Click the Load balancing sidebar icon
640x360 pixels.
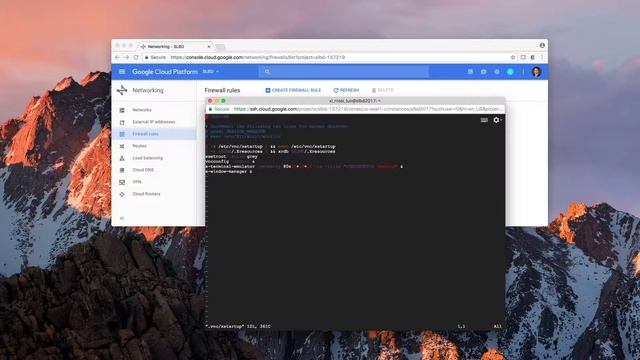pos(122,158)
